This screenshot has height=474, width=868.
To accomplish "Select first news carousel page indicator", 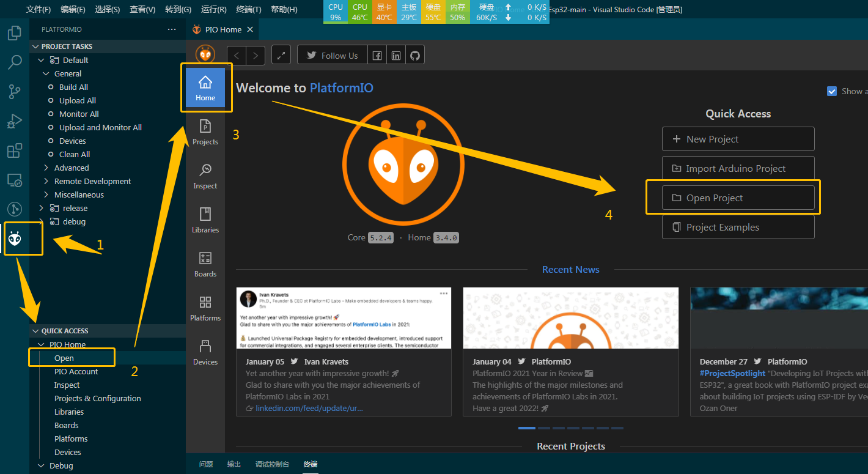I will point(526,428).
